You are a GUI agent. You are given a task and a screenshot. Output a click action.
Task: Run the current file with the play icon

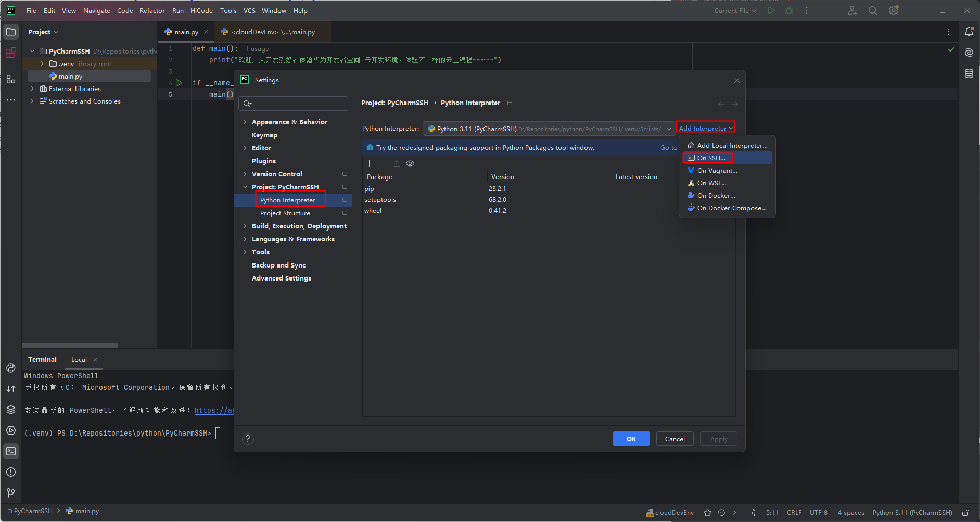771,10
